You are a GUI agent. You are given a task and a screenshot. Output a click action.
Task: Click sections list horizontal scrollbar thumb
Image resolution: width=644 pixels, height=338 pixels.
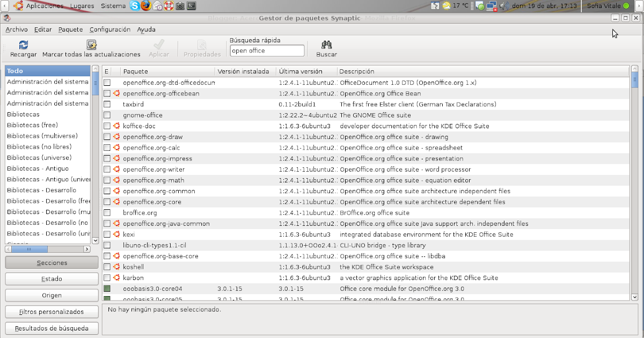[30, 249]
